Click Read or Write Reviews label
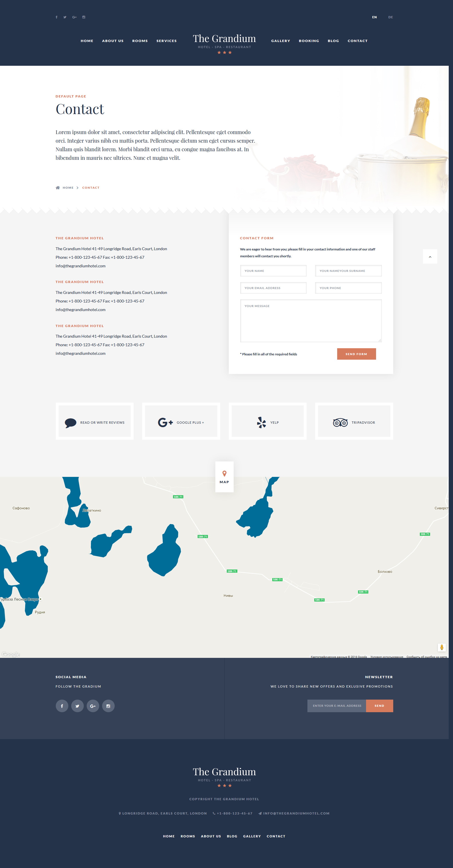The width and height of the screenshot is (453, 868). pyautogui.click(x=102, y=423)
